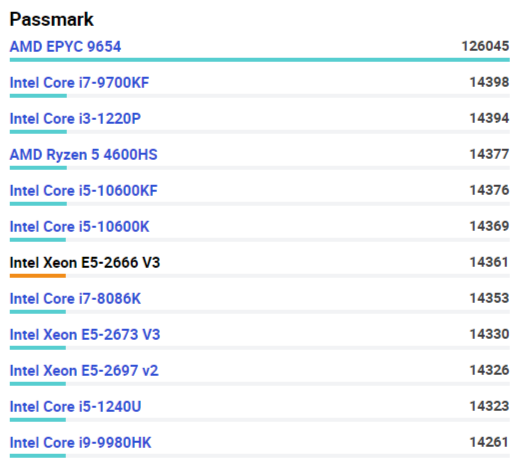524x474 pixels.
Task: Open the AMD Ryzen 5 4600HS link
Action: point(84,155)
